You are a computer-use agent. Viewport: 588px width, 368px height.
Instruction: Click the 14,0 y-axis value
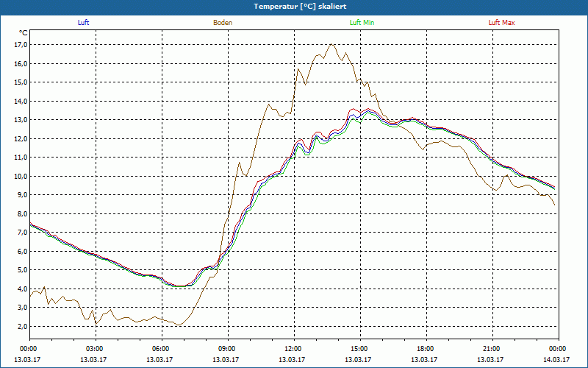click(x=21, y=101)
